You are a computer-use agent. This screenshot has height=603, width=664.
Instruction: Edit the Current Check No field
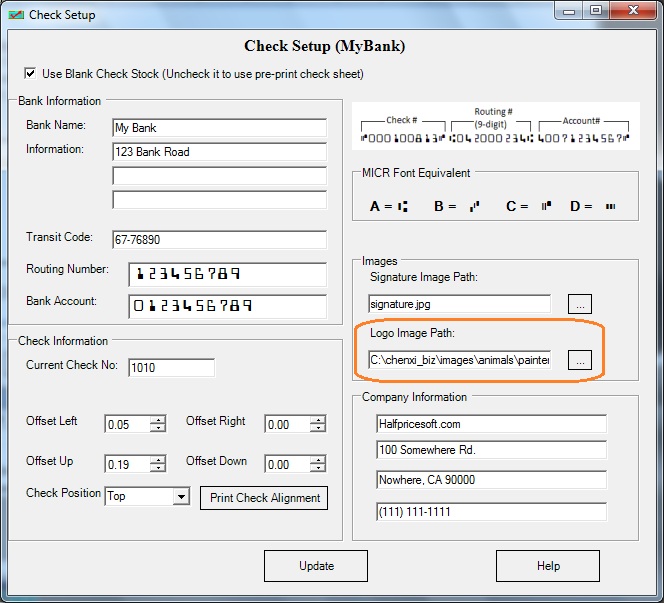[171, 368]
